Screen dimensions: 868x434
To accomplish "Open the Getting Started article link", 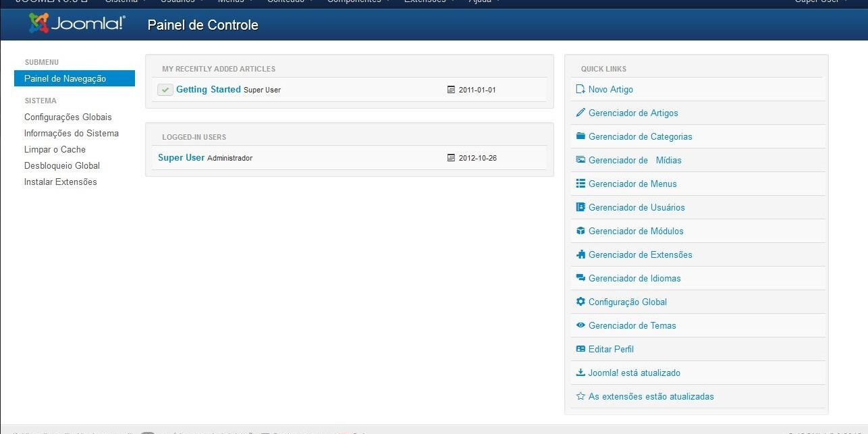I will [208, 89].
